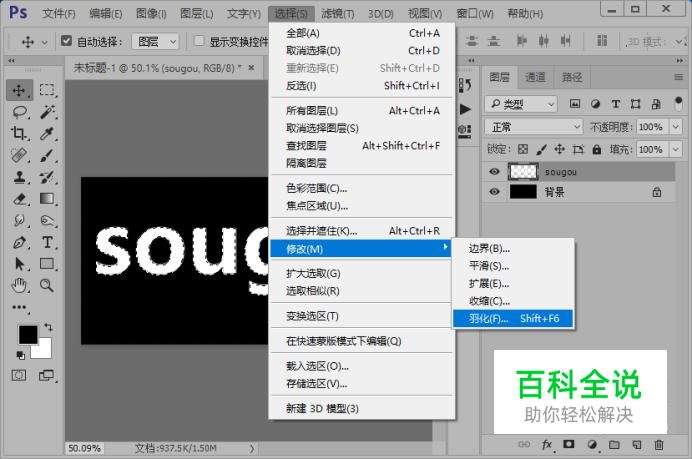Image resolution: width=692 pixels, height=459 pixels.
Task: Select the Crop tool
Action: coord(19,133)
